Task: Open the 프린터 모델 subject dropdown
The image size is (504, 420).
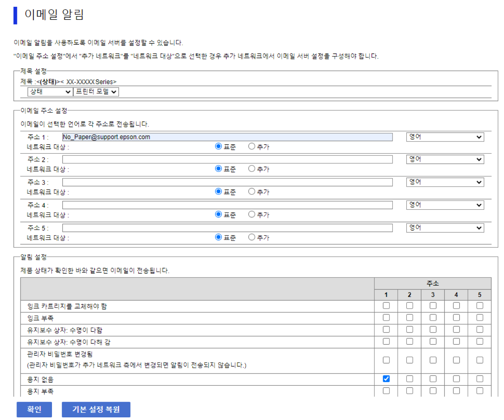Action: [96, 92]
